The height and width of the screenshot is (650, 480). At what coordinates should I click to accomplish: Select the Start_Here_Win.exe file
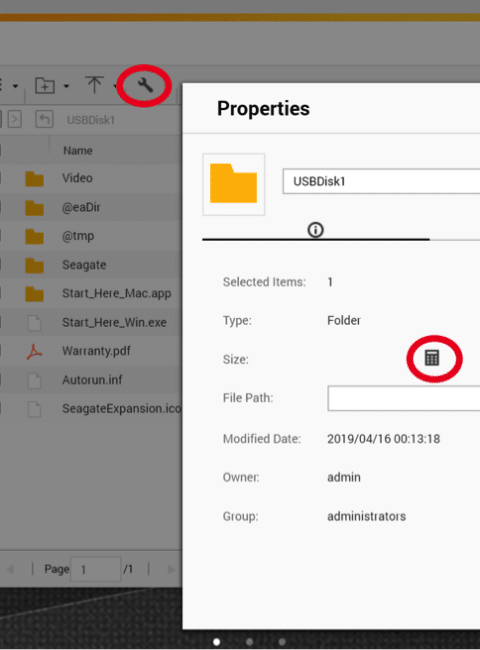pyautogui.click(x=90, y=322)
